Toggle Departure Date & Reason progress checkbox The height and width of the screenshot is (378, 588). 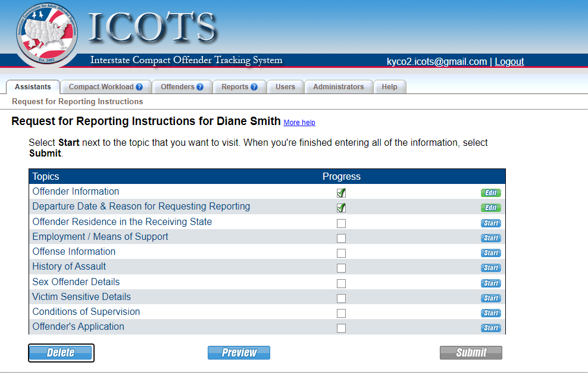point(341,208)
